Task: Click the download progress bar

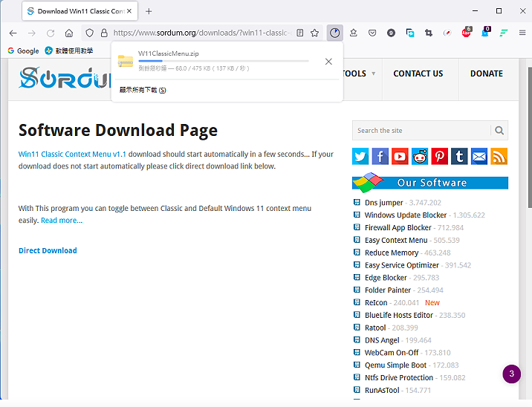Action: 224,61
